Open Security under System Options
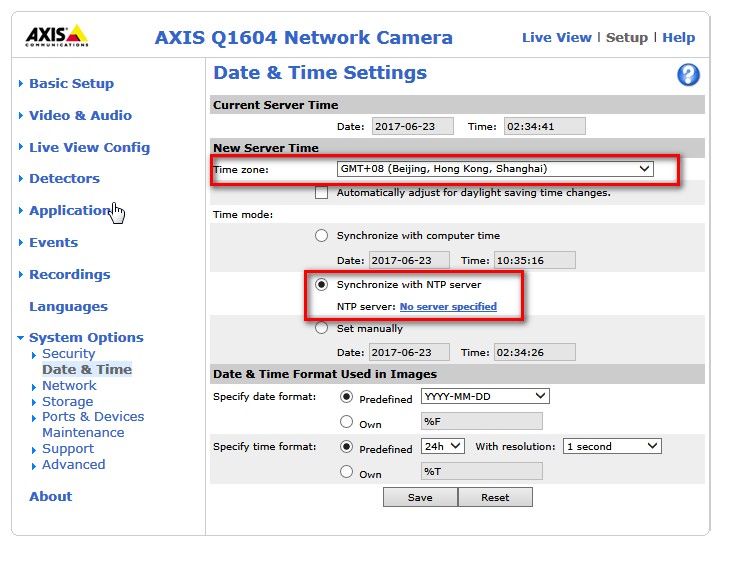729x568 pixels. (x=68, y=354)
